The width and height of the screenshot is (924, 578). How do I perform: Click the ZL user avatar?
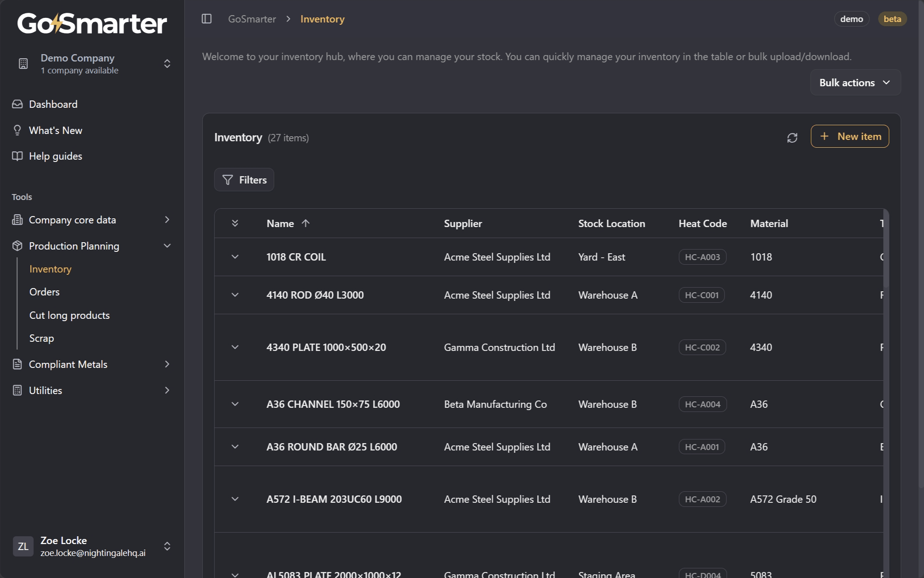(x=23, y=546)
